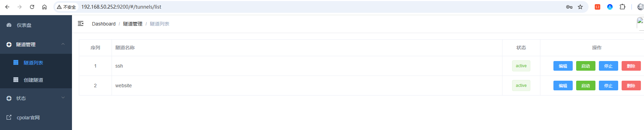Open browser extensions puzzle icon

(622, 7)
